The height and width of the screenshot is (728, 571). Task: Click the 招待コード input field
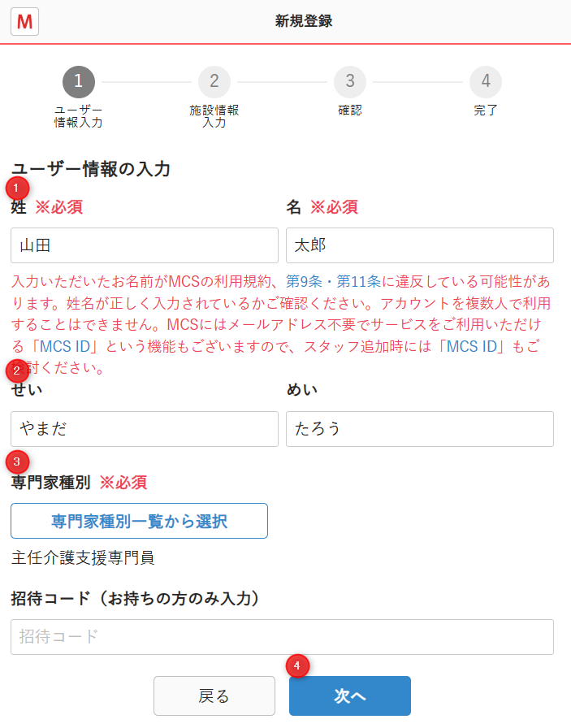282,636
